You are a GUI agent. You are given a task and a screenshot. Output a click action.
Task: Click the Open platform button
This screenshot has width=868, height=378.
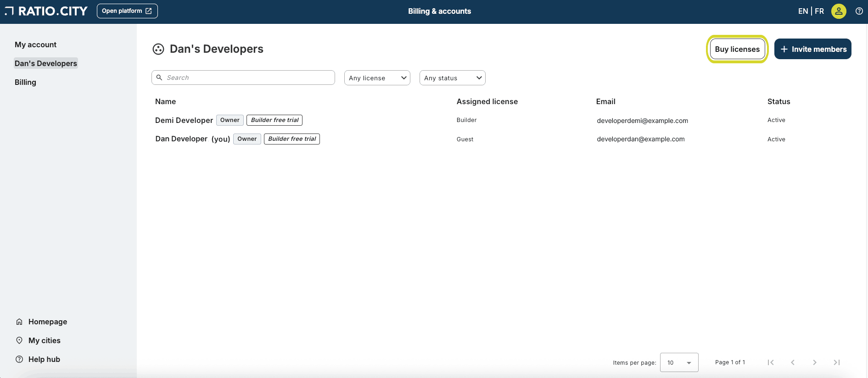point(127,11)
